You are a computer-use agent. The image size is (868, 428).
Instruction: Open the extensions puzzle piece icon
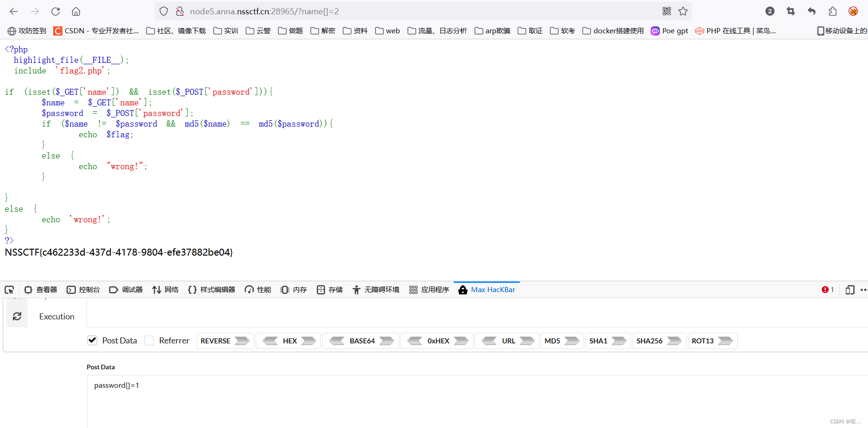click(832, 11)
